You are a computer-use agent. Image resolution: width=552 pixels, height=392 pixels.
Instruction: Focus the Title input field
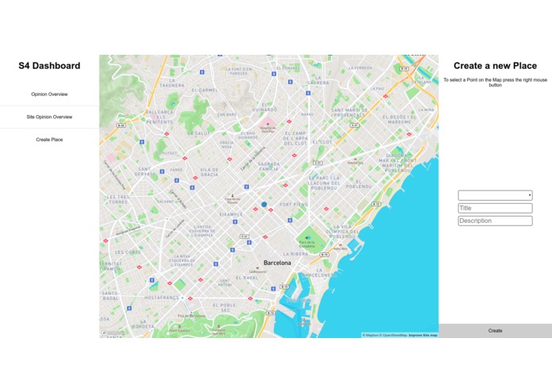pyautogui.click(x=495, y=208)
